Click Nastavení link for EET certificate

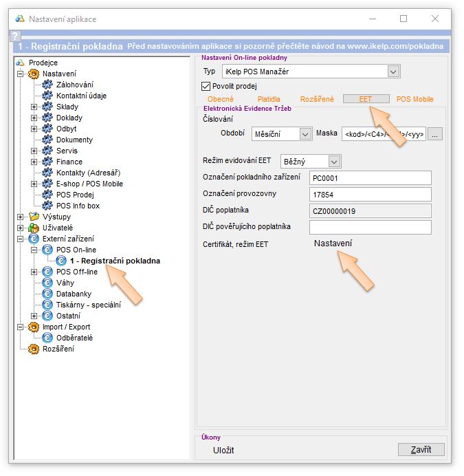(x=333, y=244)
